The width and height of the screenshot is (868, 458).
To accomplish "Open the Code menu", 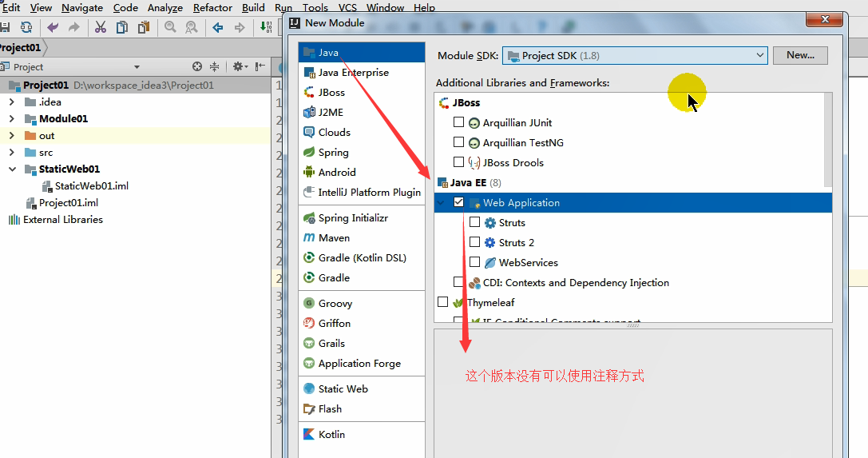I will [125, 7].
